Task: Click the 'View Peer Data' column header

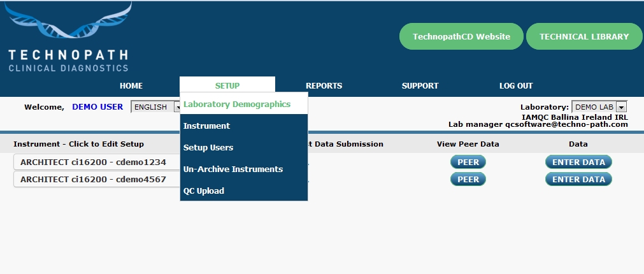Action: [x=468, y=144]
